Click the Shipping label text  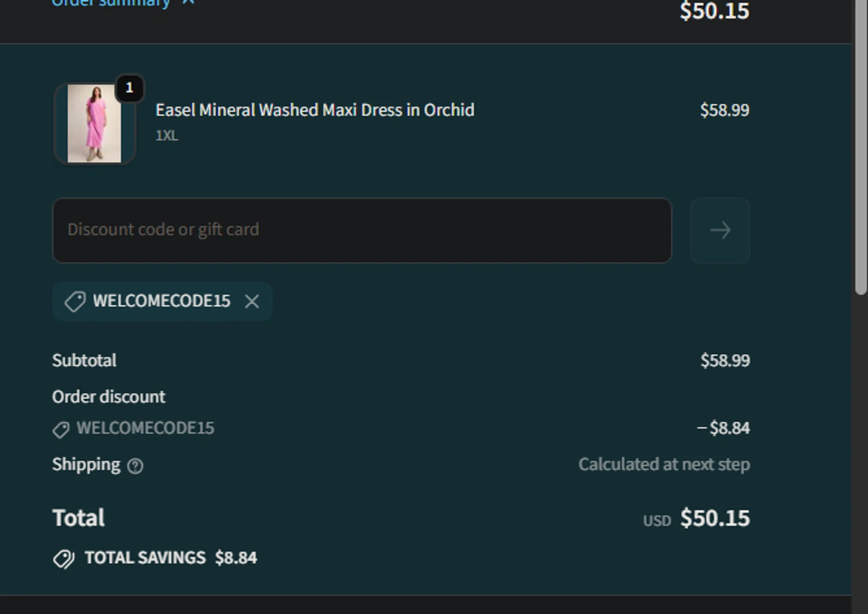(x=86, y=464)
